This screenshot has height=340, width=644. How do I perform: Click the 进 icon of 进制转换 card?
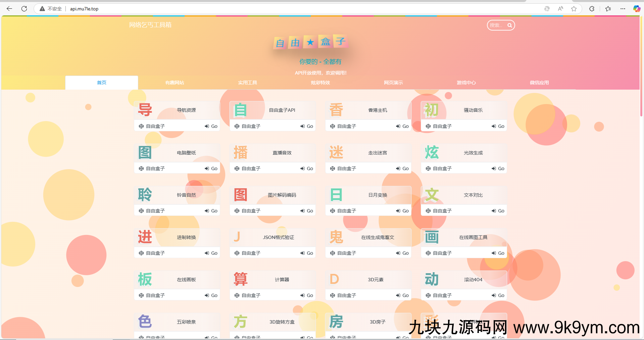[145, 237]
